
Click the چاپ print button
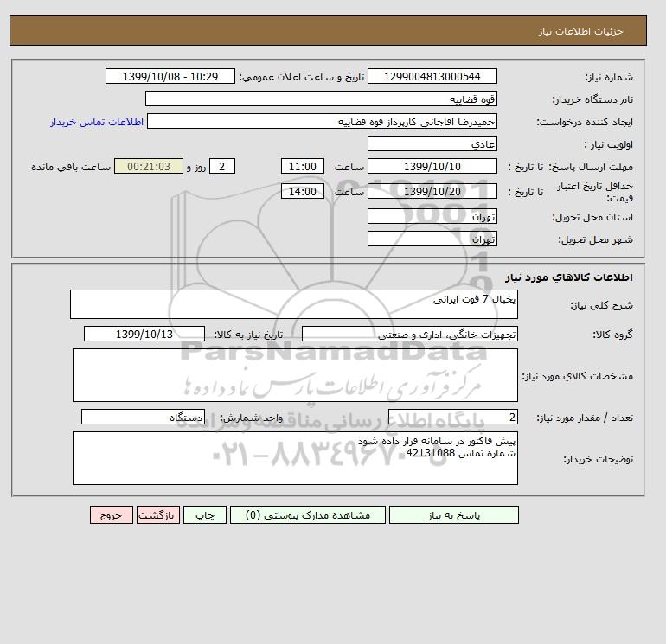(x=205, y=514)
